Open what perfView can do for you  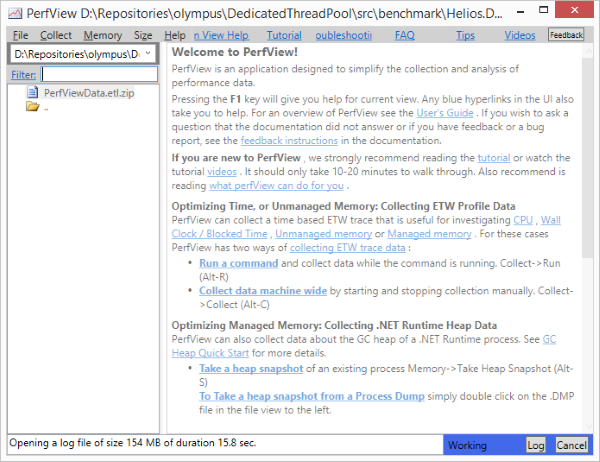tap(276, 185)
